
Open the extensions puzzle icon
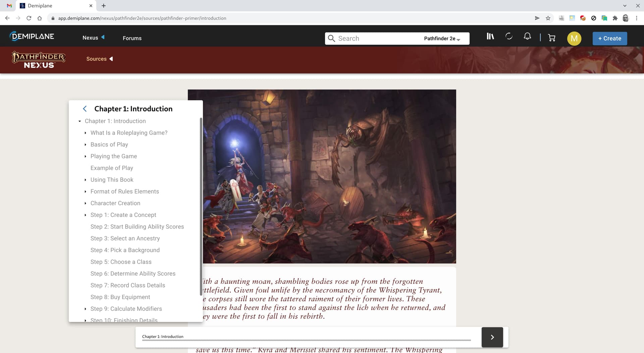[x=615, y=18]
